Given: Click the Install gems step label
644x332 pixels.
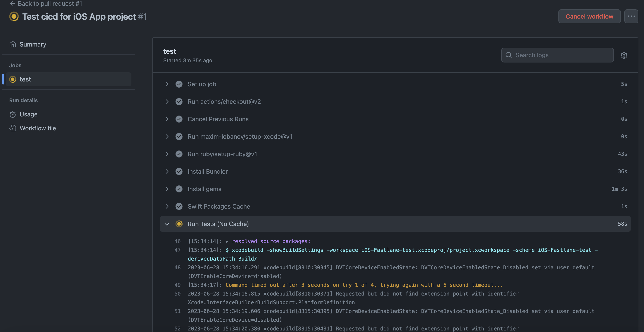Looking at the screenshot, I should (x=204, y=189).
